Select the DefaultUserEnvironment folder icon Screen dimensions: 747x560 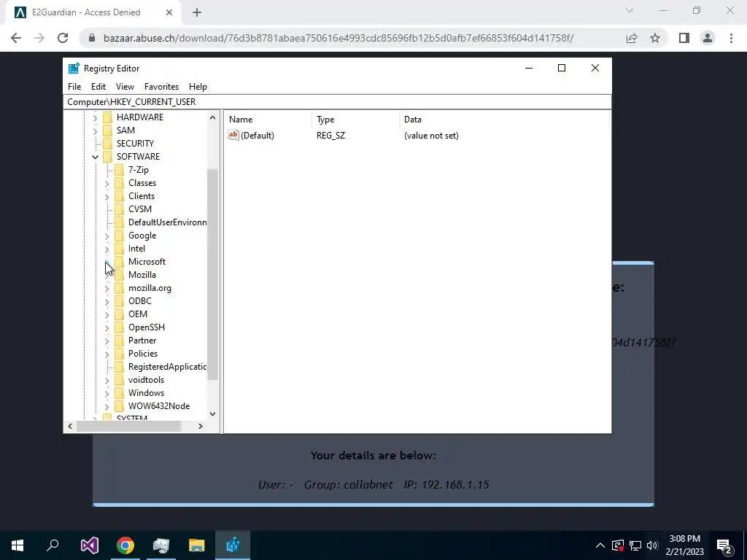coord(119,222)
